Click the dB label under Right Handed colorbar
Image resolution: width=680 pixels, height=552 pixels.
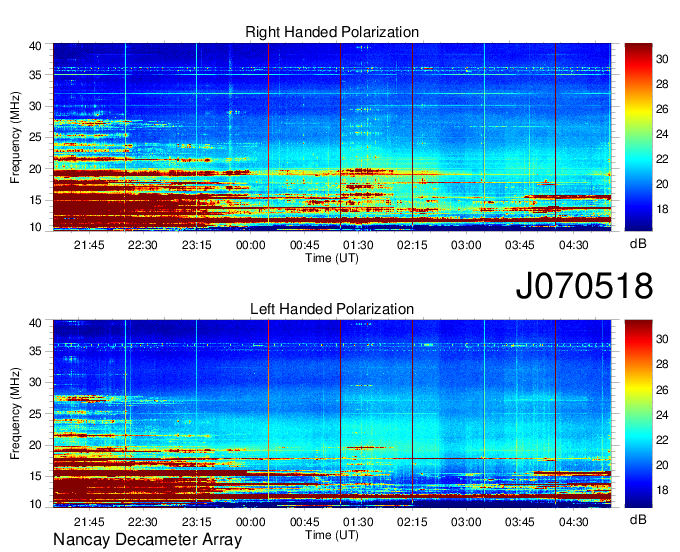coord(638,244)
